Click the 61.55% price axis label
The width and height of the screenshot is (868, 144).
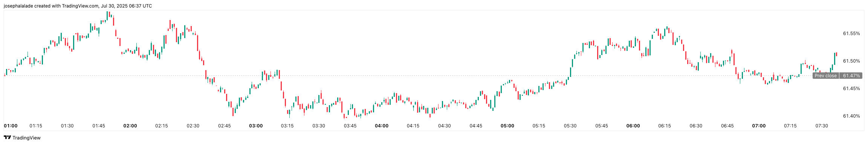click(x=851, y=34)
